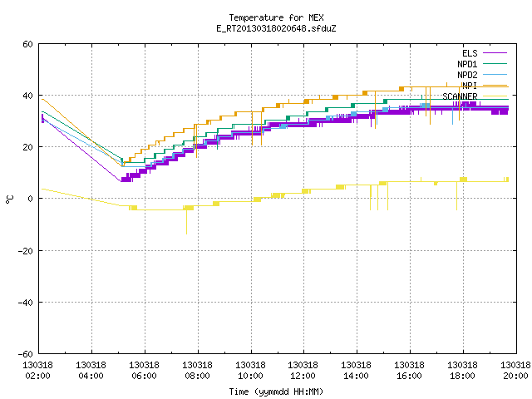Select the filename E_RT20130318020648.sfduZ subtitle
The image size is (532, 399).
[x=276, y=28]
